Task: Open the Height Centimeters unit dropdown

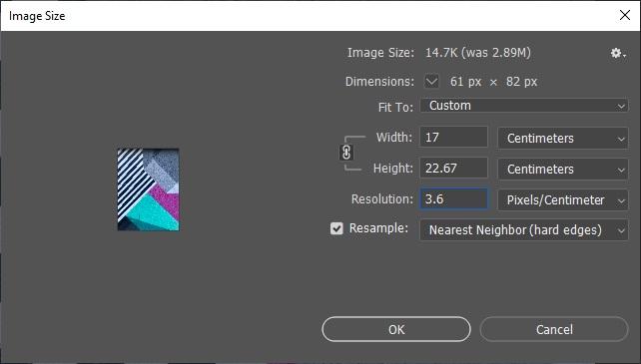Action: point(562,170)
